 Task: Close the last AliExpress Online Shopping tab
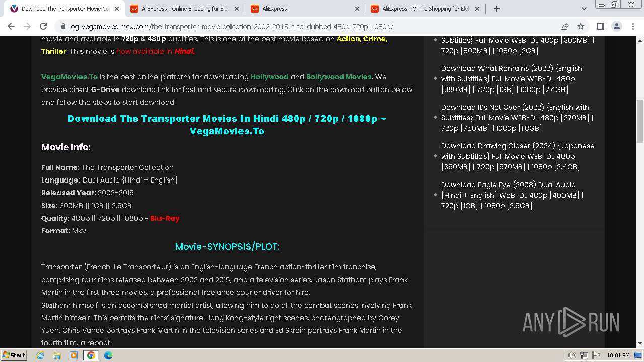pyautogui.click(x=477, y=9)
